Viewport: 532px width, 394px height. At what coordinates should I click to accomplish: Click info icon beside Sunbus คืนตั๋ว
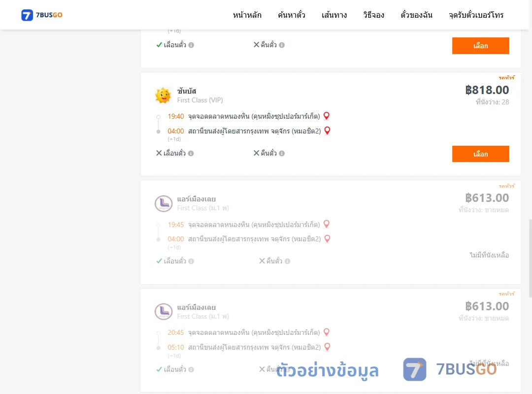pyautogui.click(x=282, y=153)
